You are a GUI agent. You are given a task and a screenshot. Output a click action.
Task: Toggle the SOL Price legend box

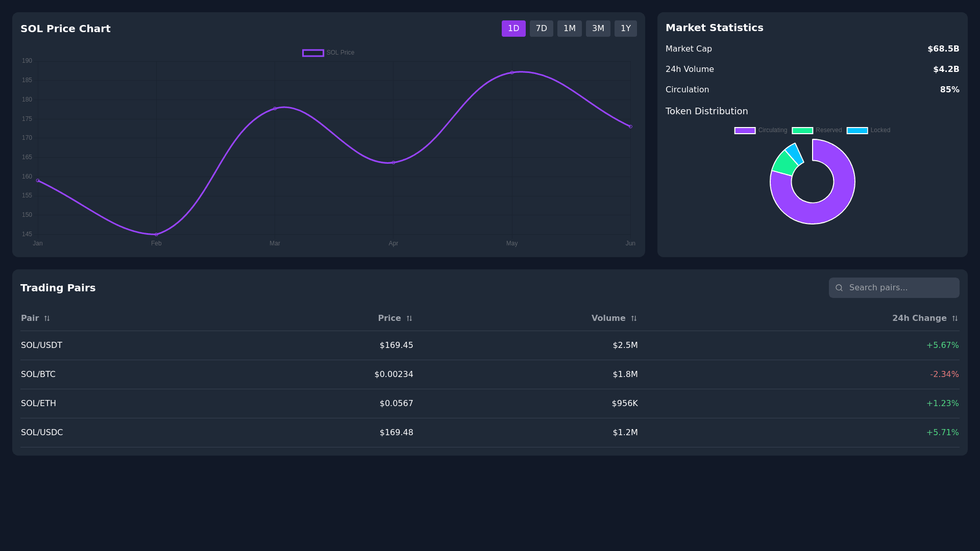click(x=313, y=53)
